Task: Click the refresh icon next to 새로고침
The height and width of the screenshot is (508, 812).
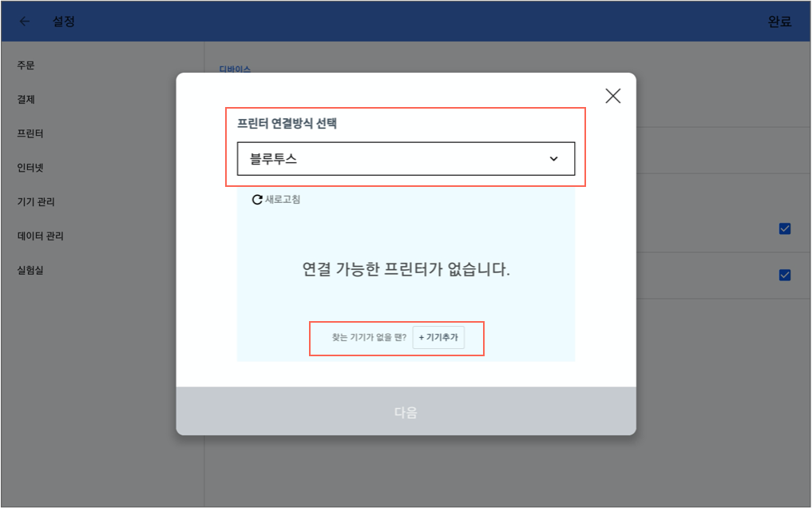Action: 257,200
